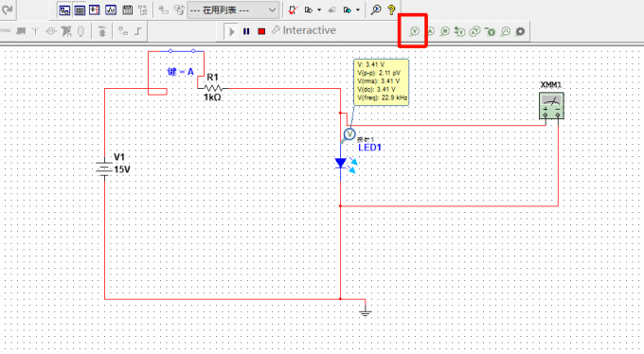Run the simulation with the play button
644x354 pixels.
(232, 31)
